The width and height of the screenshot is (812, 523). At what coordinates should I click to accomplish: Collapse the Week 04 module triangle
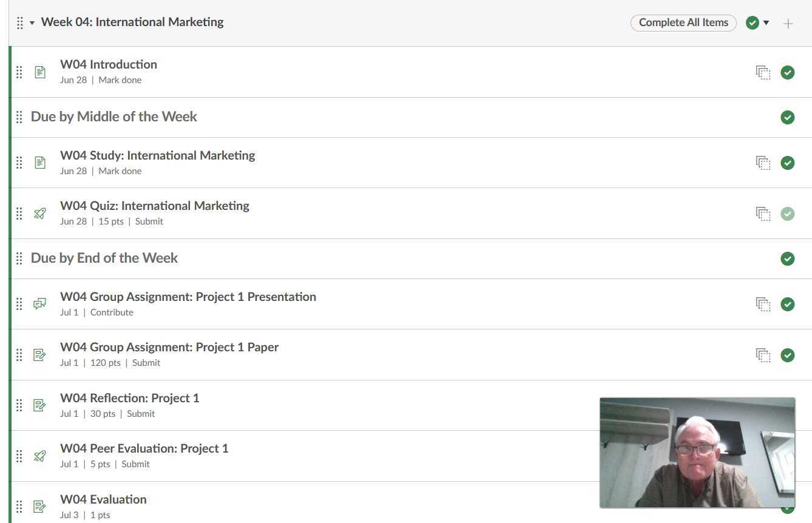click(32, 23)
